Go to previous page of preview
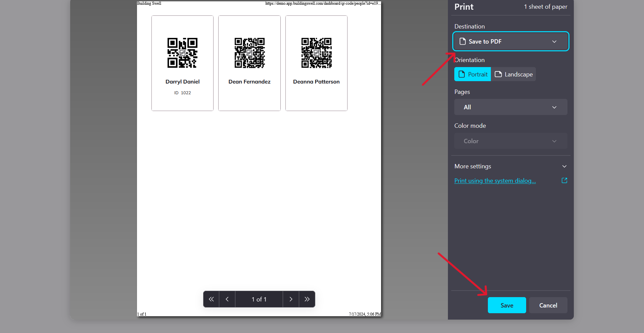 (227, 299)
